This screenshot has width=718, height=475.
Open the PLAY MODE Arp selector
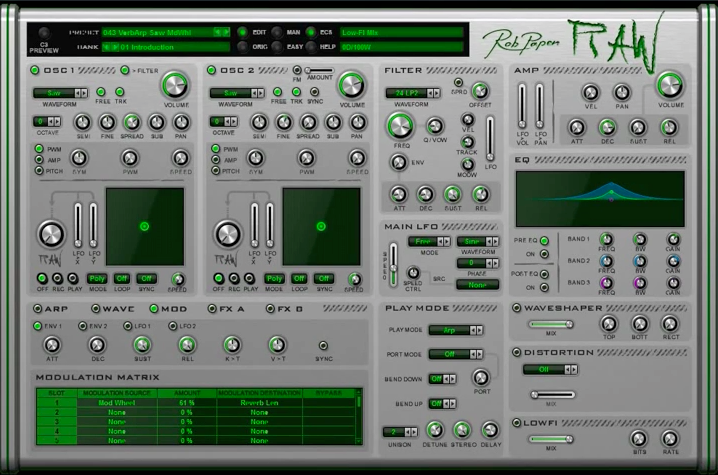point(456,330)
